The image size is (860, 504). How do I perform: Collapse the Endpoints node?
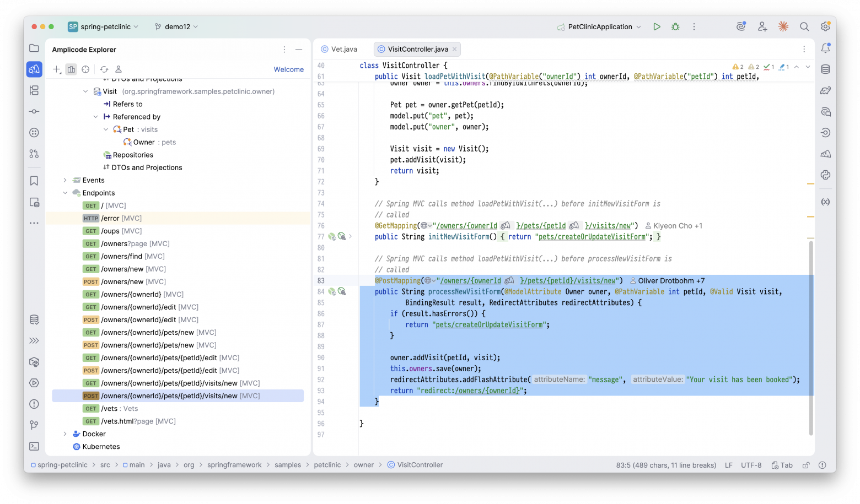click(x=65, y=193)
